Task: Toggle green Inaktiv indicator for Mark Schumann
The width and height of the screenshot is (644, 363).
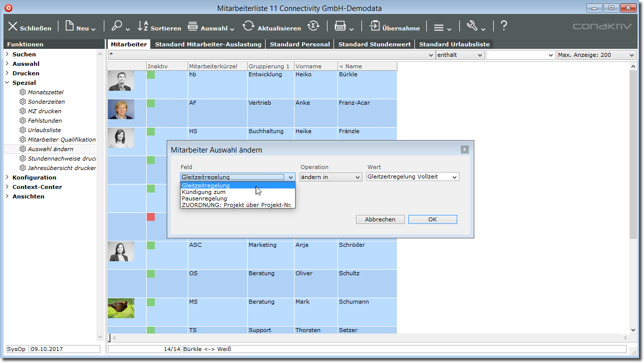Action: (x=151, y=302)
